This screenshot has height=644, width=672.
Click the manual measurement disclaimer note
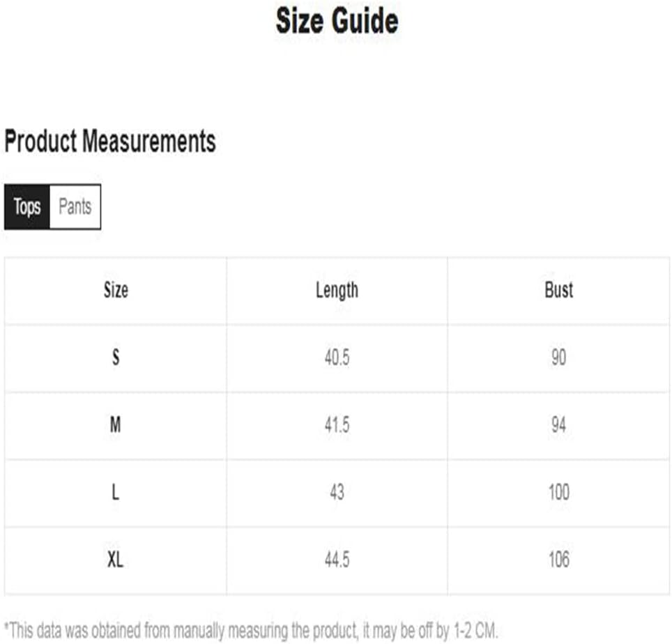pyautogui.click(x=251, y=631)
